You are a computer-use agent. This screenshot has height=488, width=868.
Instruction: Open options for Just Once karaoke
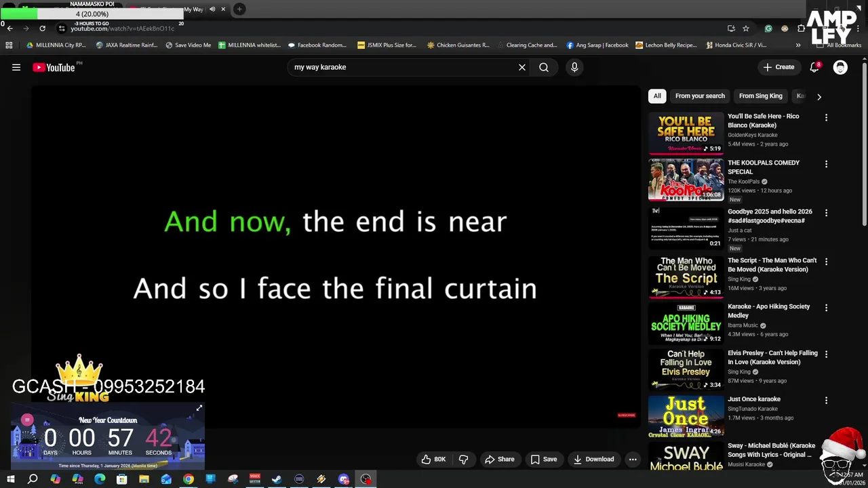coord(826,401)
